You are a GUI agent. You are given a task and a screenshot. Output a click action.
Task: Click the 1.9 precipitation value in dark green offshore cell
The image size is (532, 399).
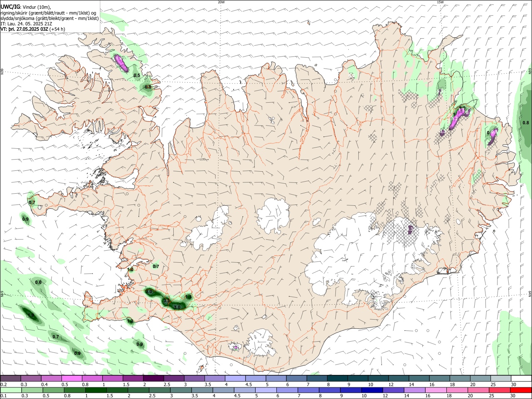pyautogui.click(x=30, y=315)
